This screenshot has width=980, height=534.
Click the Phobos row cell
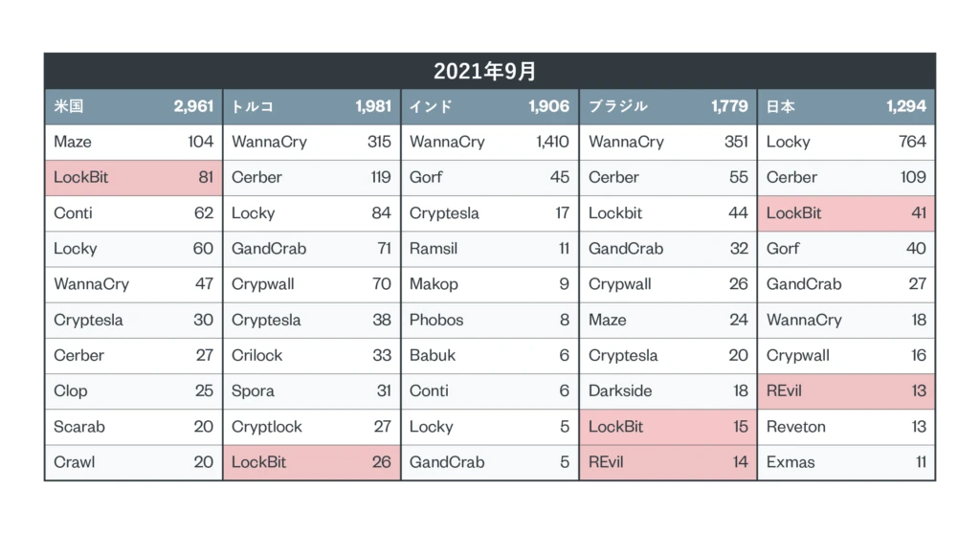pyautogui.click(x=436, y=320)
